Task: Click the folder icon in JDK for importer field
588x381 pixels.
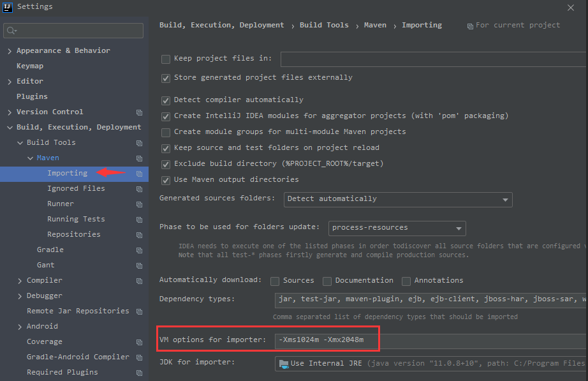Action: (284, 364)
